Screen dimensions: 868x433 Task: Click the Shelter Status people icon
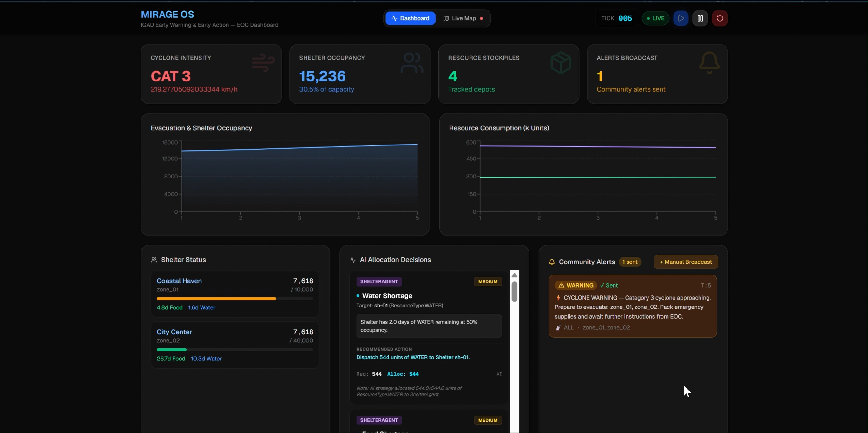click(154, 260)
